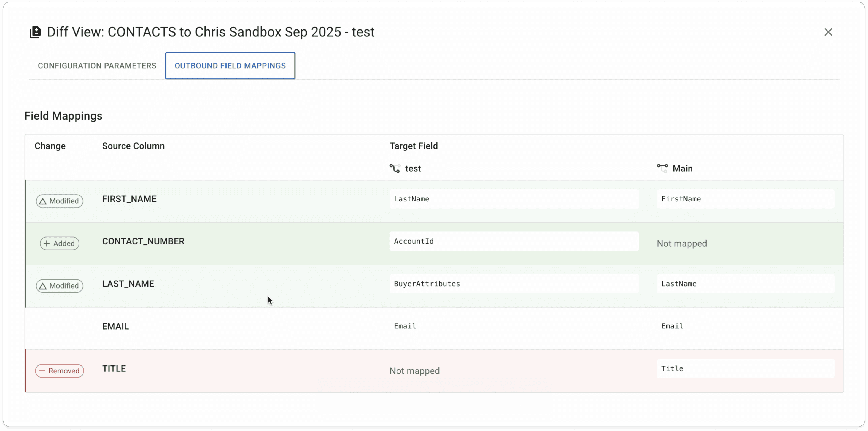Click the Main branch icon

[662, 168]
